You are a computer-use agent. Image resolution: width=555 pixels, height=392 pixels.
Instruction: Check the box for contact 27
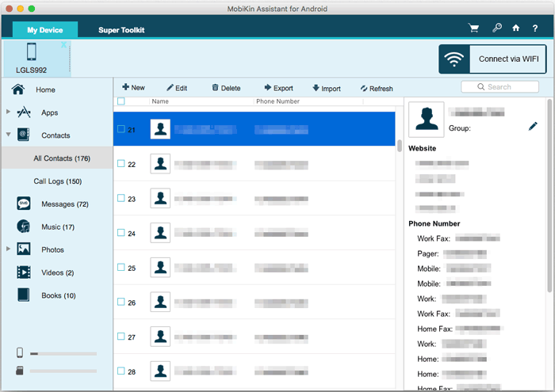121,336
